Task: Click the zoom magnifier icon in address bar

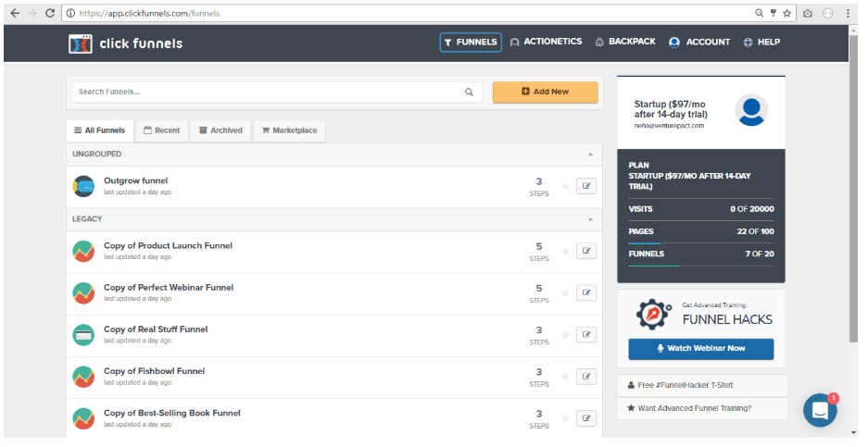Action: [759, 13]
